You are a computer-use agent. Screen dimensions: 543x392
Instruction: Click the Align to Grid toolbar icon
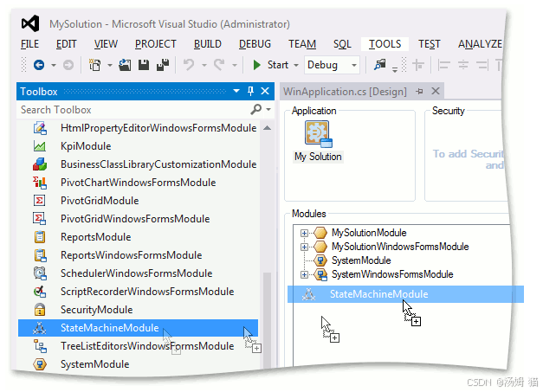pyautogui.click(x=418, y=65)
